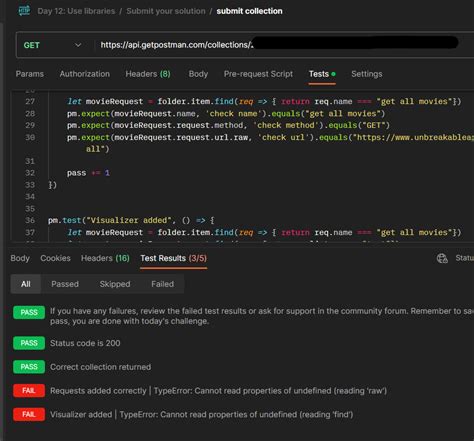Viewport: 474px width, 441px height.
Task: View the response Headers (16) tab
Action: pyautogui.click(x=105, y=258)
